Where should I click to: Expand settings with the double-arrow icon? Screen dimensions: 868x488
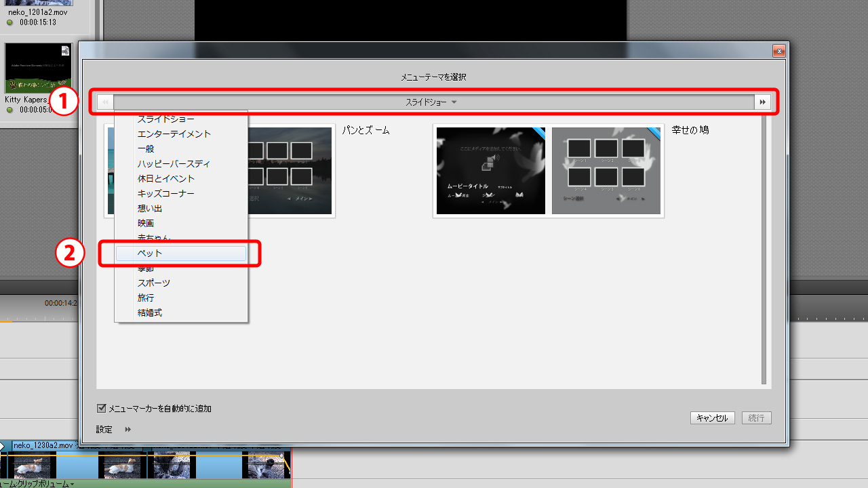pyautogui.click(x=127, y=430)
